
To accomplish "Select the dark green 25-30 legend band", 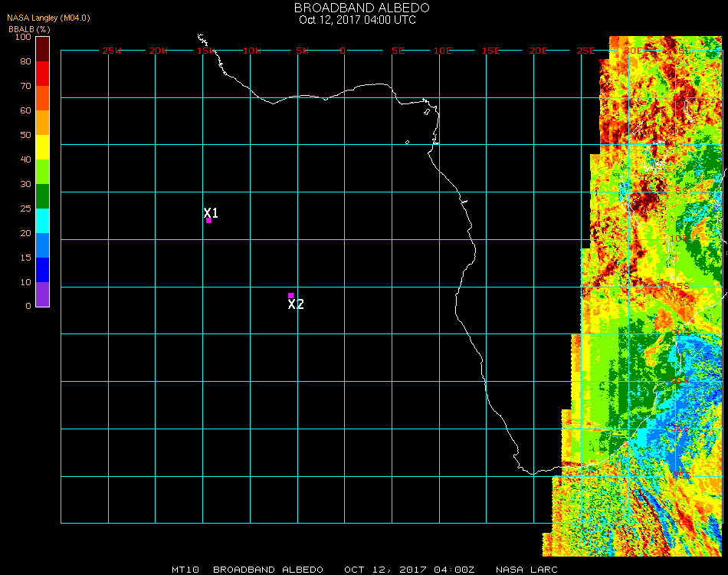I will [42, 196].
